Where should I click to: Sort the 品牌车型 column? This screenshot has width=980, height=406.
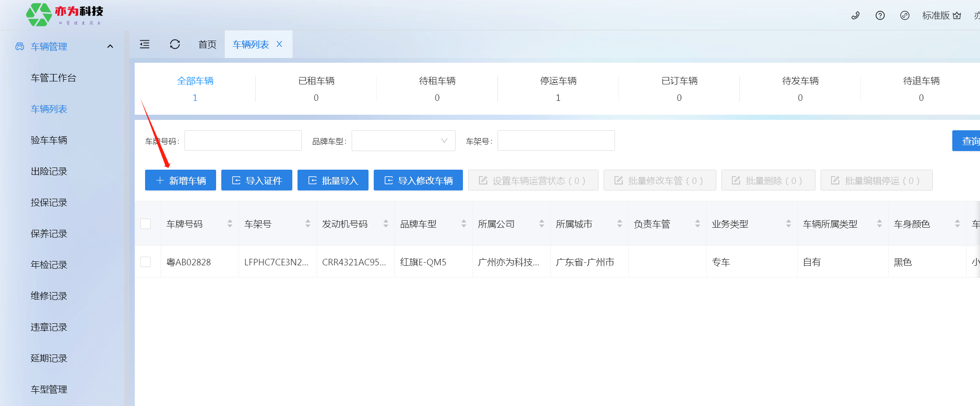tap(464, 224)
